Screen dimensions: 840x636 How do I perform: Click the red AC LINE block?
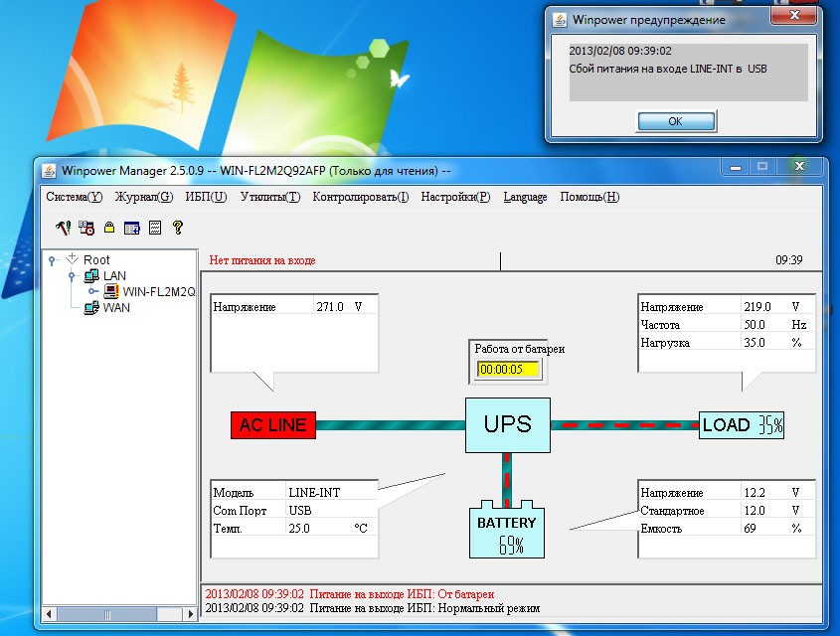(272, 425)
